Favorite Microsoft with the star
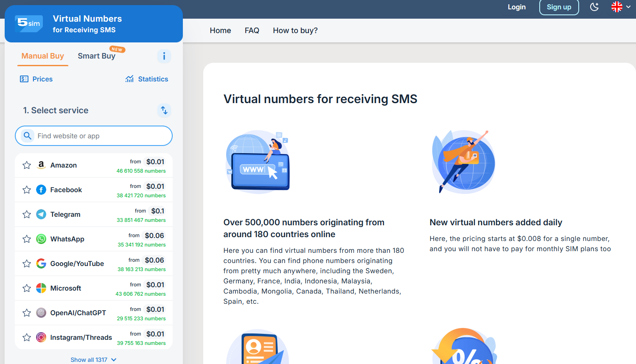This screenshot has width=636, height=364. [27, 288]
